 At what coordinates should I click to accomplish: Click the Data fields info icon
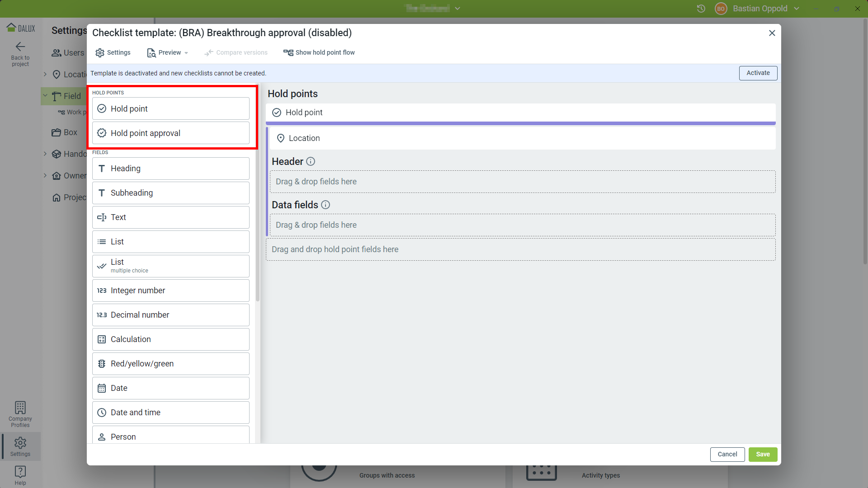click(325, 205)
